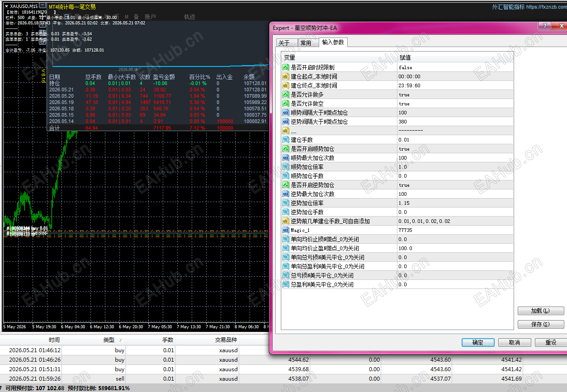The width and height of the screenshot is (567, 392).
Task: Click the double icon beside 逆势加仓倍率
Action: [x=285, y=203]
